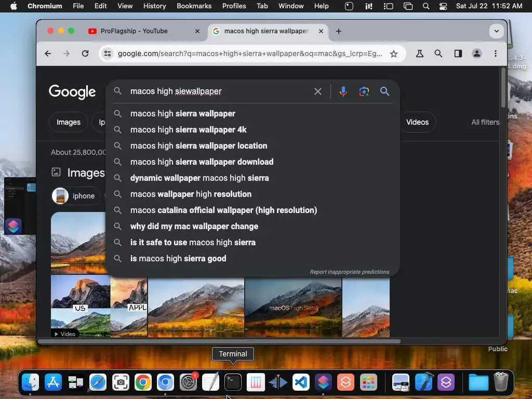Go back using the browser back arrow
This screenshot has width=532, height=399.
(48, 54)
